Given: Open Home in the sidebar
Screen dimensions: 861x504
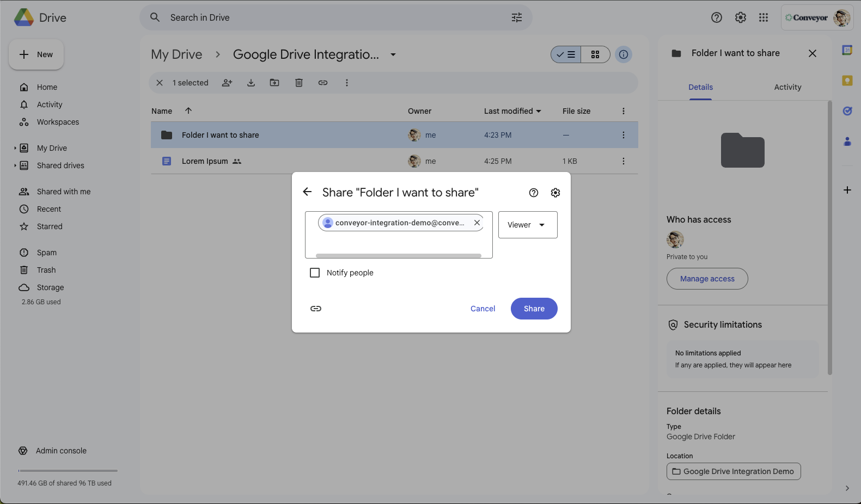Looking at the screenshot, I should click(47, 87).
